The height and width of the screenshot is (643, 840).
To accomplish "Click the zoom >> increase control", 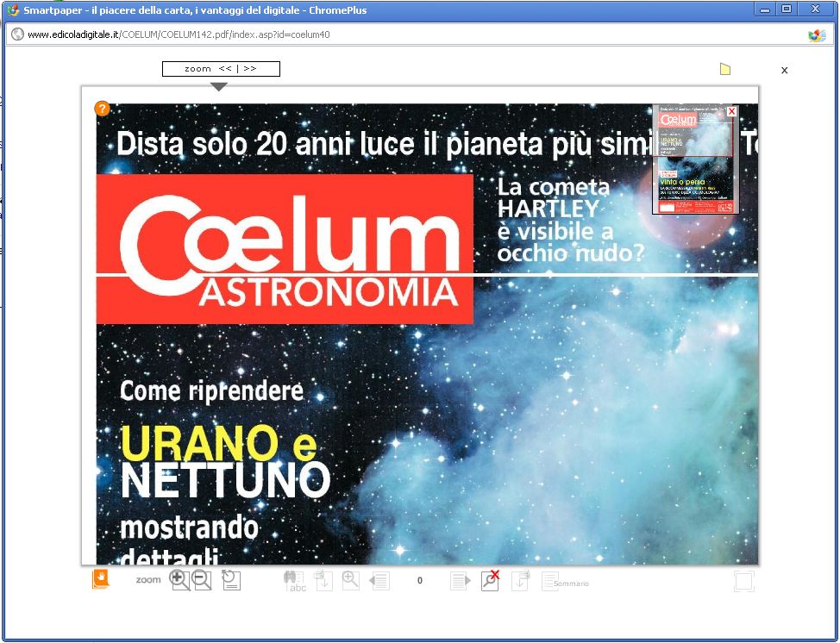I will point(250,69).
